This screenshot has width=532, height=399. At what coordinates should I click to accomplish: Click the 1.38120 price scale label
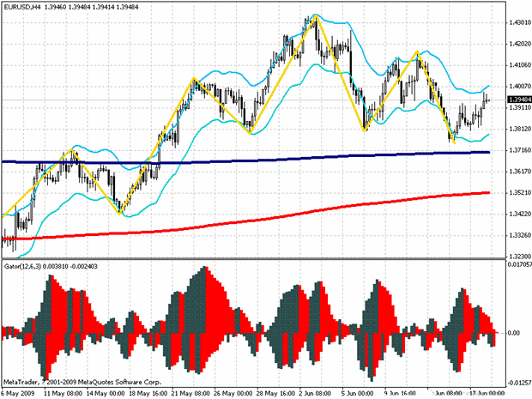click(x=520, y=130)
